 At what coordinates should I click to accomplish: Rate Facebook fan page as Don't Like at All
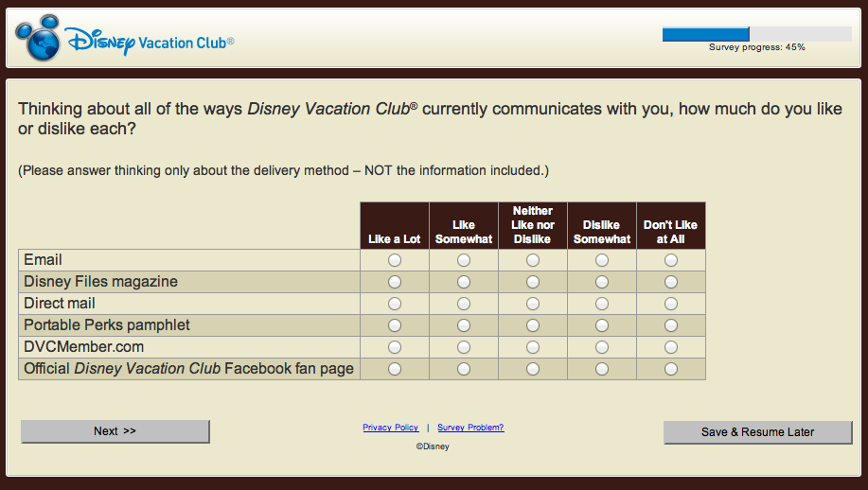tap(671, 369)
